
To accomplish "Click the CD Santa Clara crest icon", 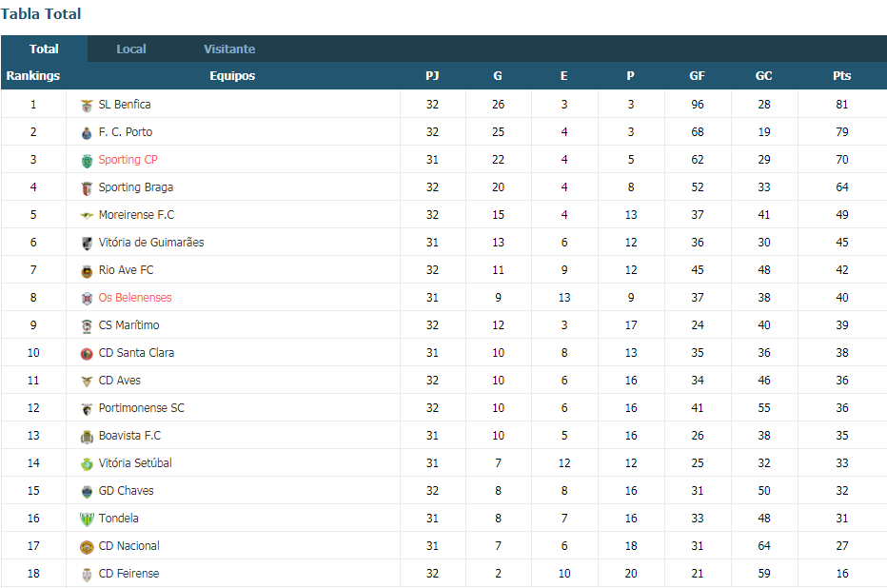I will 87,353.
